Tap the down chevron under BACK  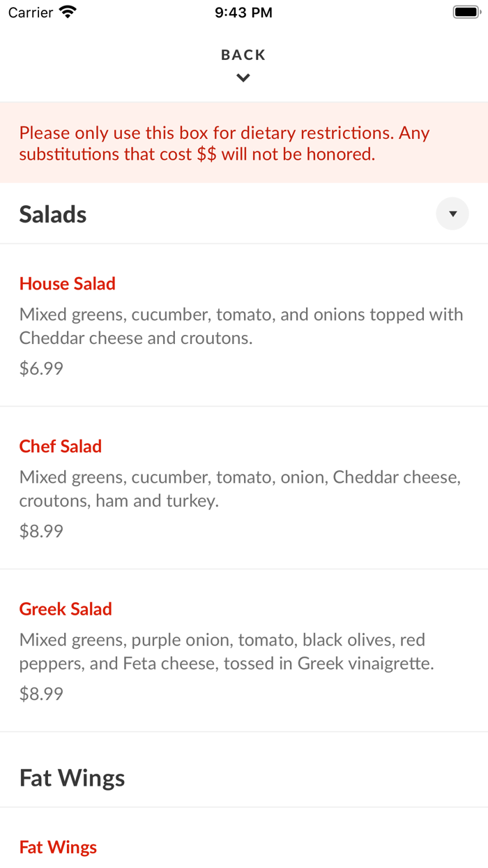pos(243,78)
